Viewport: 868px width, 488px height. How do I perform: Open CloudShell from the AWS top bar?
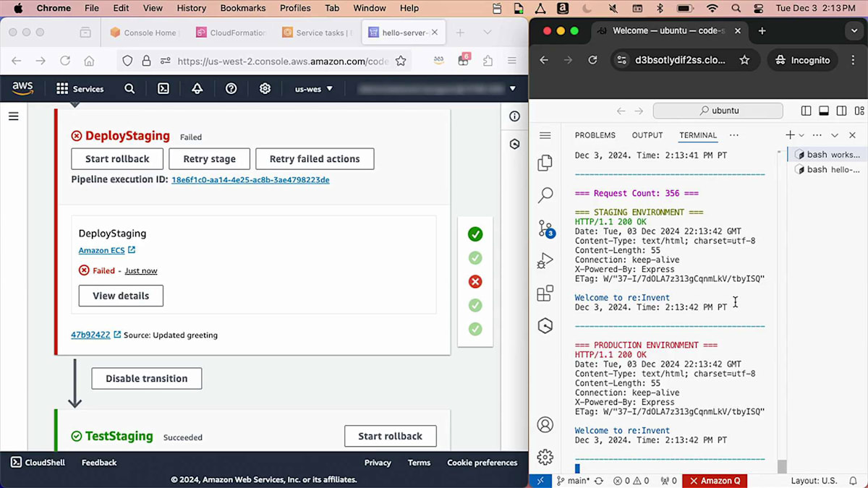pyautogui.click(x=163, y=89)
